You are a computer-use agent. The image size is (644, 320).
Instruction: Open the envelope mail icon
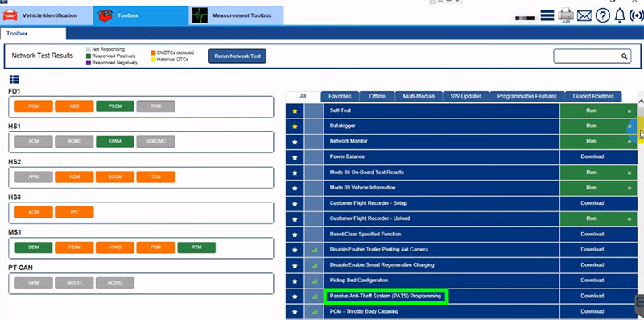pyautogui.click(x=584, y=16)
